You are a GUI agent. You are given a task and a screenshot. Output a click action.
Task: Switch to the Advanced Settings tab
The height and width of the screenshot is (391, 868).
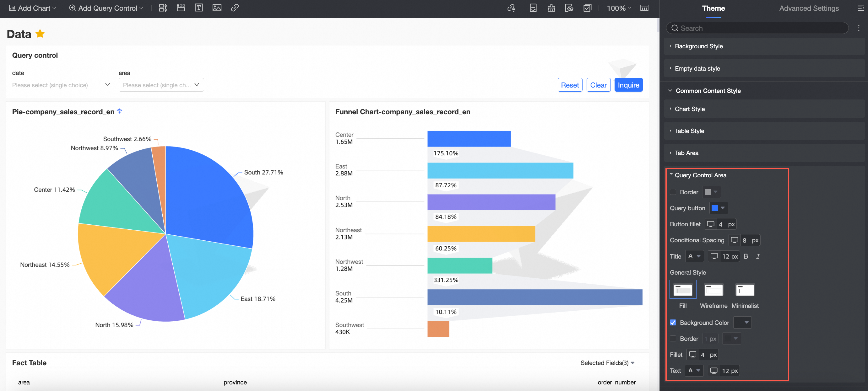pos(809,8)
